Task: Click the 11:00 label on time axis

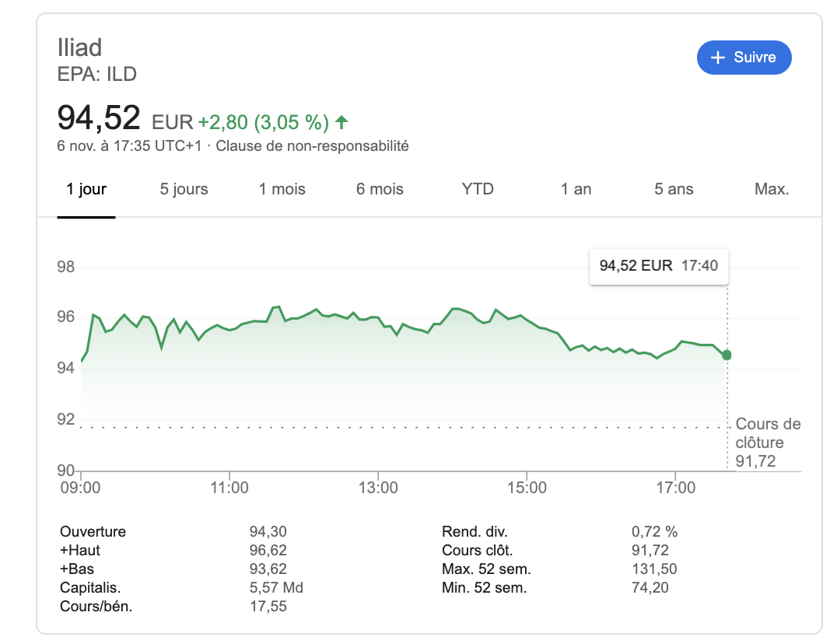Action: (229, 488)
